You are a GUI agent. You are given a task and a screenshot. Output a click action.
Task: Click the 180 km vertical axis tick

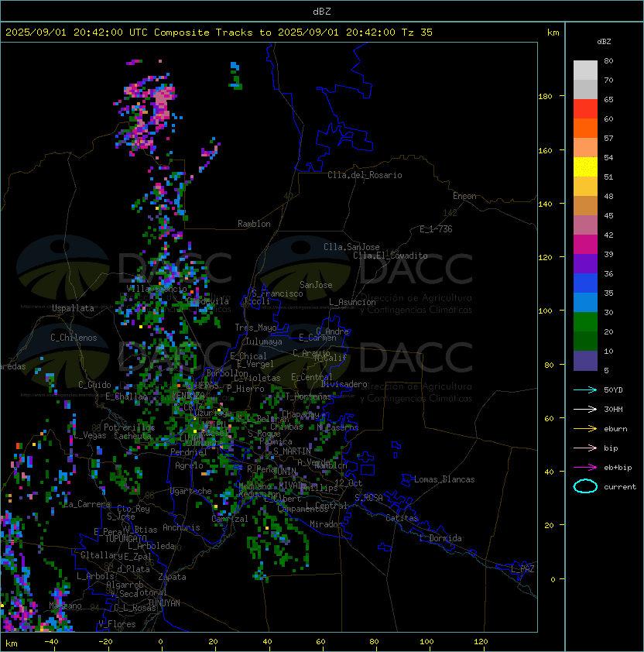545,97
